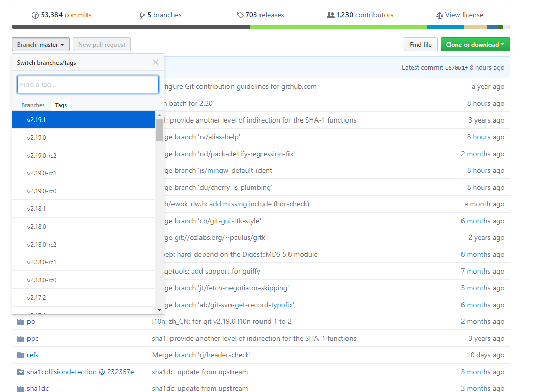Open commit 'batch for 2.20'
549x392 pixels.
click(x=188, y=104)
